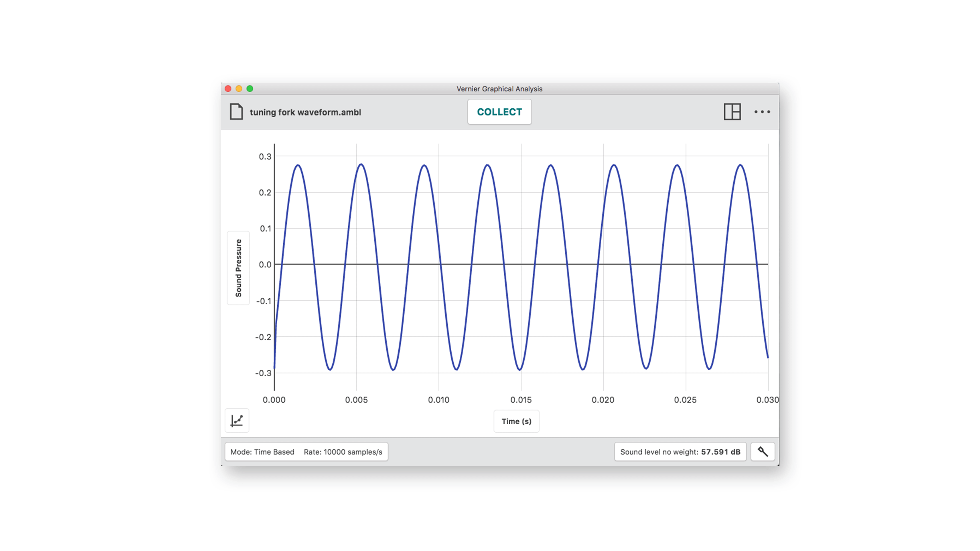Select the graph options icon below the chart

tap(237, 420)
